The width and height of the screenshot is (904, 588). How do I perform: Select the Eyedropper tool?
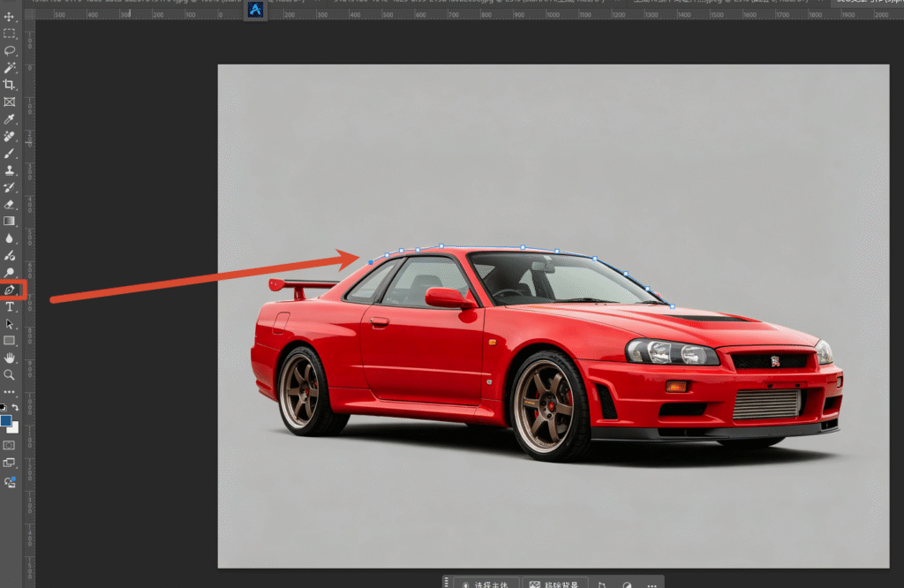point(9,119)
